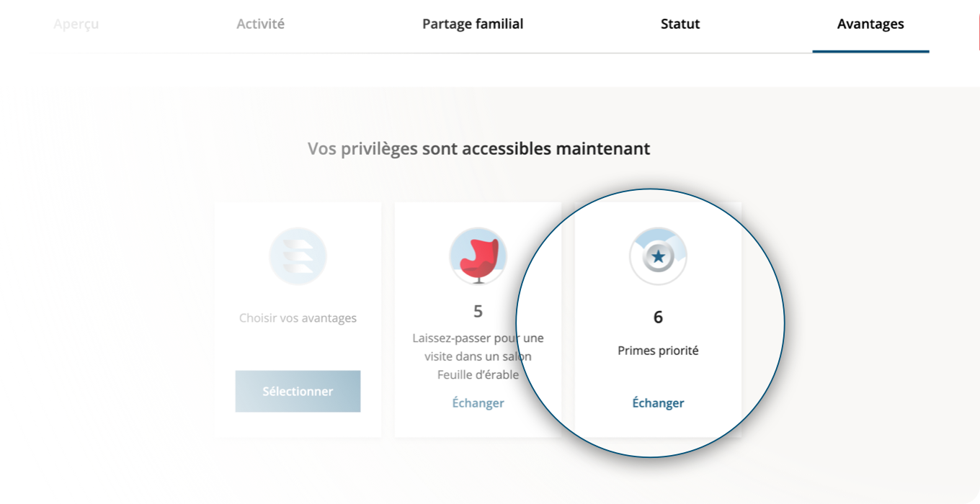The width and height of the screenshot is (980, 504).
Task: Click the star medal priority rewards icon
Action: [658, 257]
